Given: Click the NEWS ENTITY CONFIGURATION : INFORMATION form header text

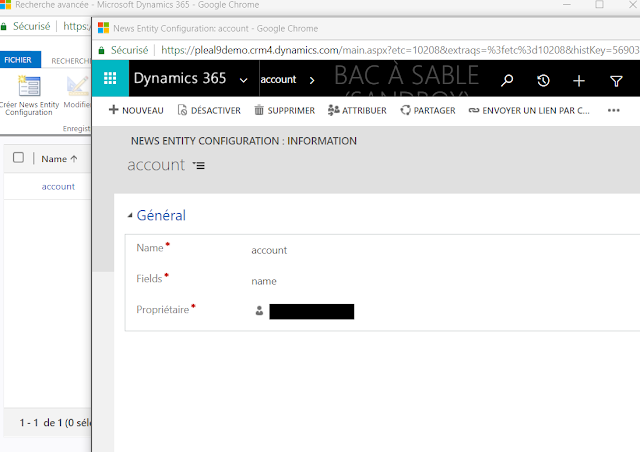Looking at the screenshot, I should pos(244,141).
